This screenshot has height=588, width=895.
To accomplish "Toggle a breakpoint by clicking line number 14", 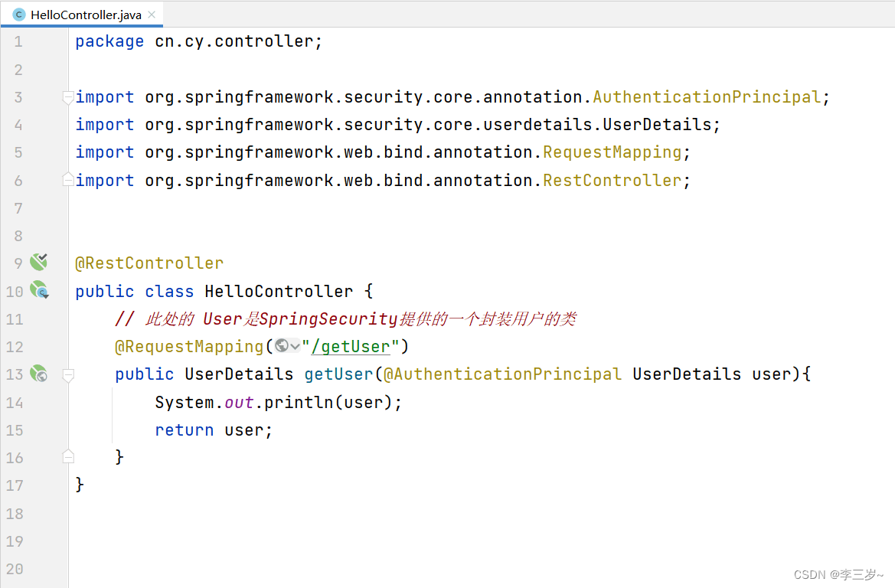I will [15, 402].
